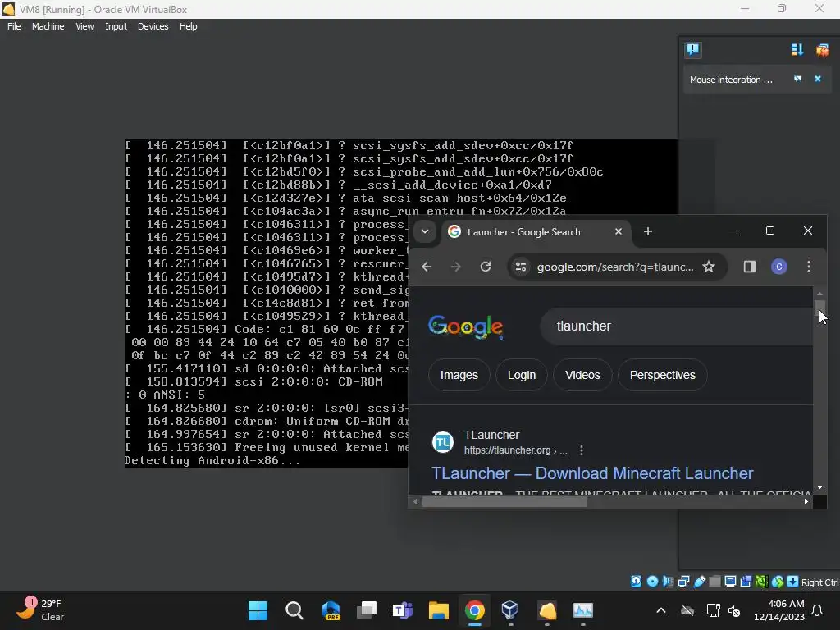
Task: Open Task View from taskbar
Action: pos(367,610)
